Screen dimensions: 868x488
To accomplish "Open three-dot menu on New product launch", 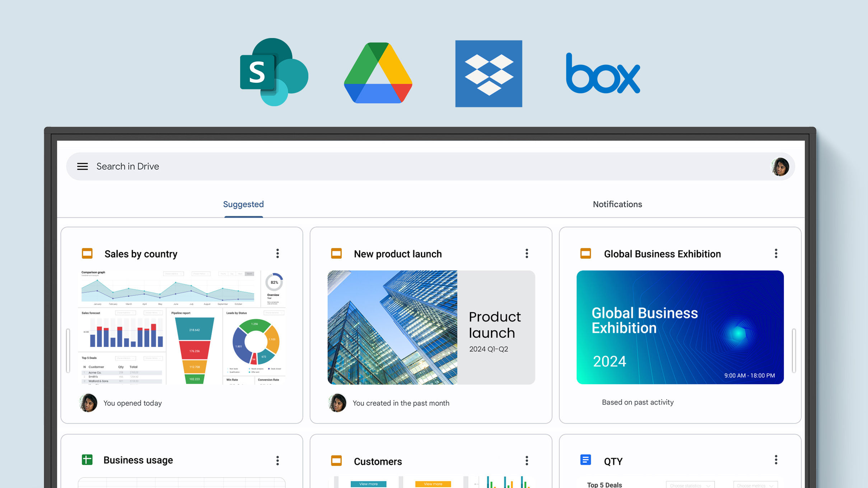I will click(x=526, y=254).
